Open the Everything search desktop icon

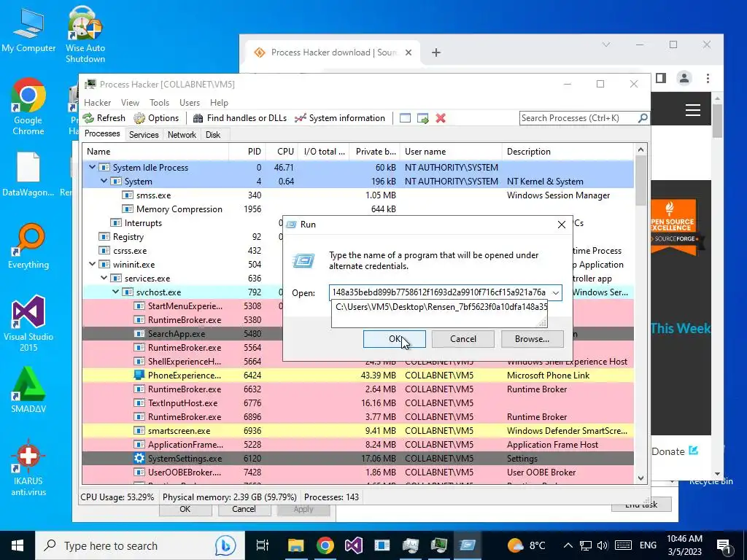tap(28, 246)
